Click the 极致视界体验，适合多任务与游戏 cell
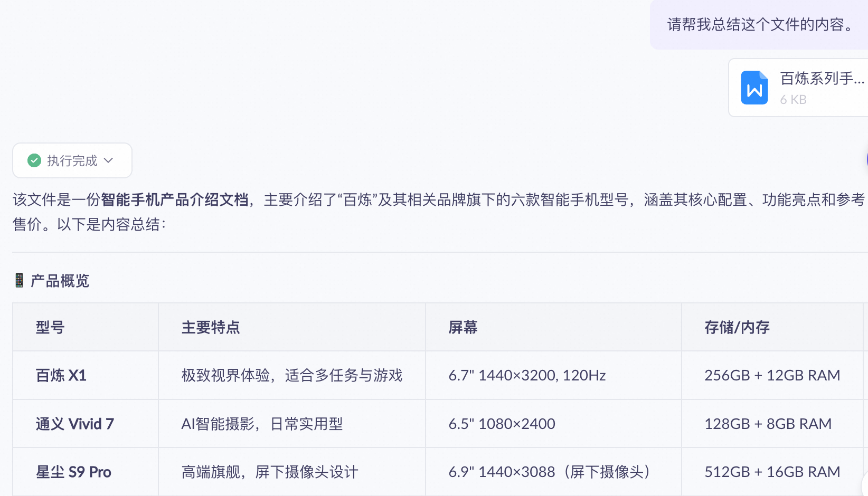 292,375
